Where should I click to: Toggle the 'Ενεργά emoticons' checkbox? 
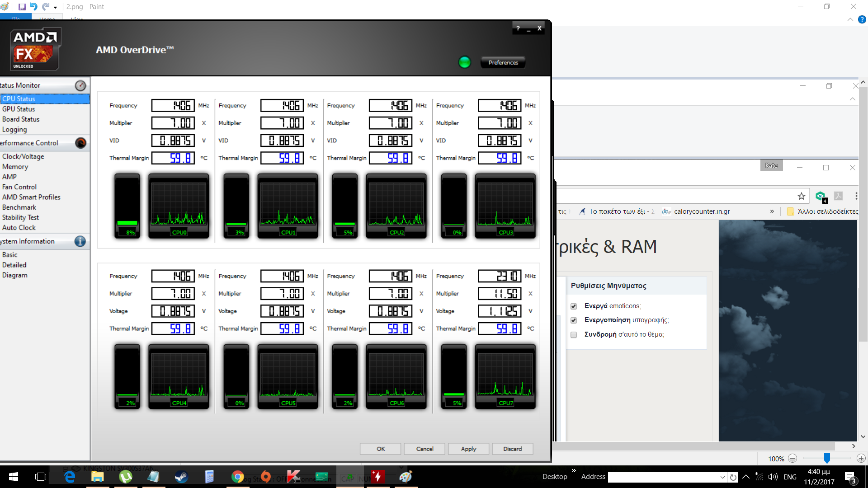coord(574,306)
